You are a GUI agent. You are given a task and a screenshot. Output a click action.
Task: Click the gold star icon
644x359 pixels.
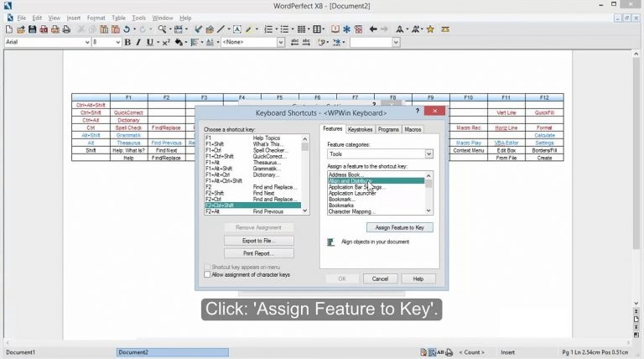[430, 29]
